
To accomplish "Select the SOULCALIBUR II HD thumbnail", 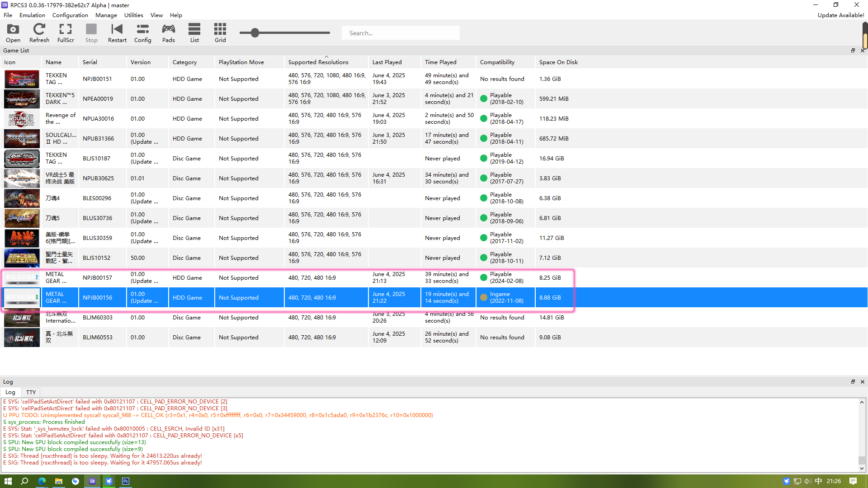I will pyautogui.click(x=22, y=139).
